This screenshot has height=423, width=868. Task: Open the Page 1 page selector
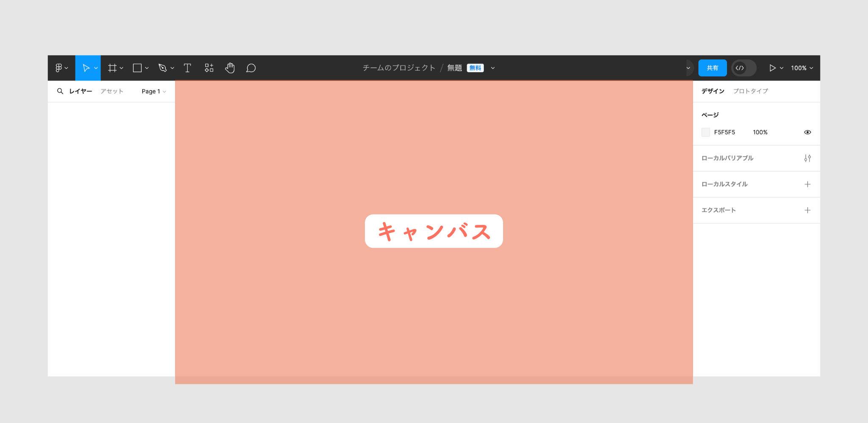pyautogui.click(x=153, y=91)
